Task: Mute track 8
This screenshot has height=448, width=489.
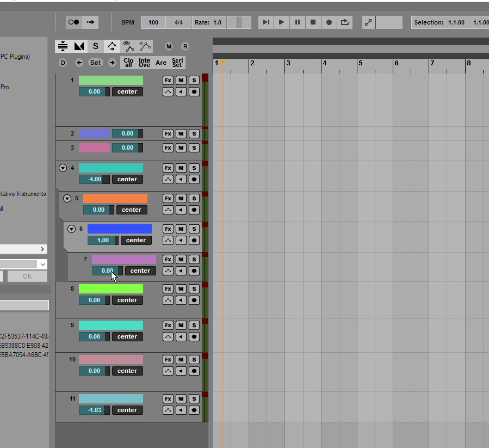Action: [181, 289]
